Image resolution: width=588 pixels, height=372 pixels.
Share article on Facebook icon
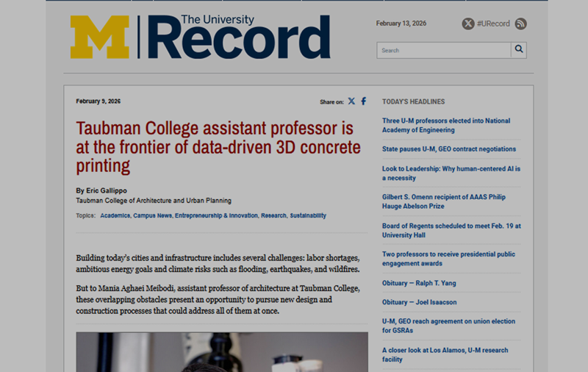tap(363, 101)
